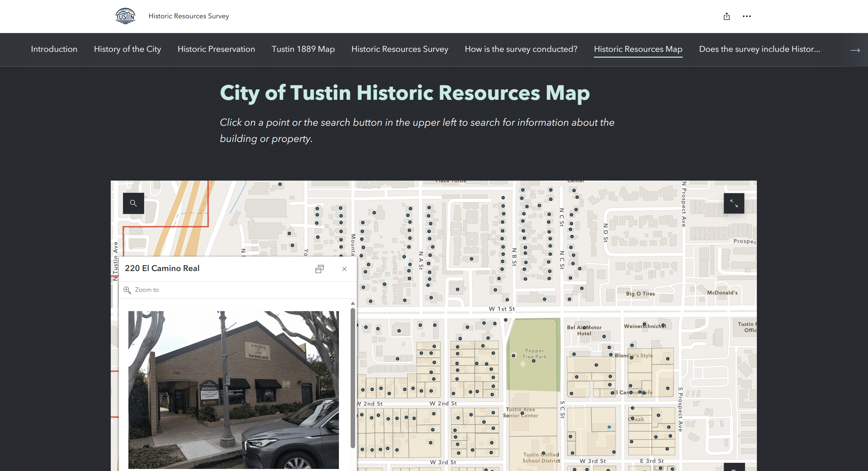This screenshot has height=471, width=868.
Task: Go to Historic Preservation section
Action: 216,49
